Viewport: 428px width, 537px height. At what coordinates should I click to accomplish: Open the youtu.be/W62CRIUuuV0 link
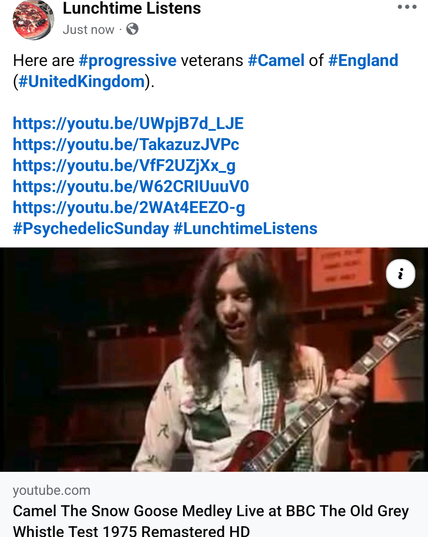click(x=131, y=187)
